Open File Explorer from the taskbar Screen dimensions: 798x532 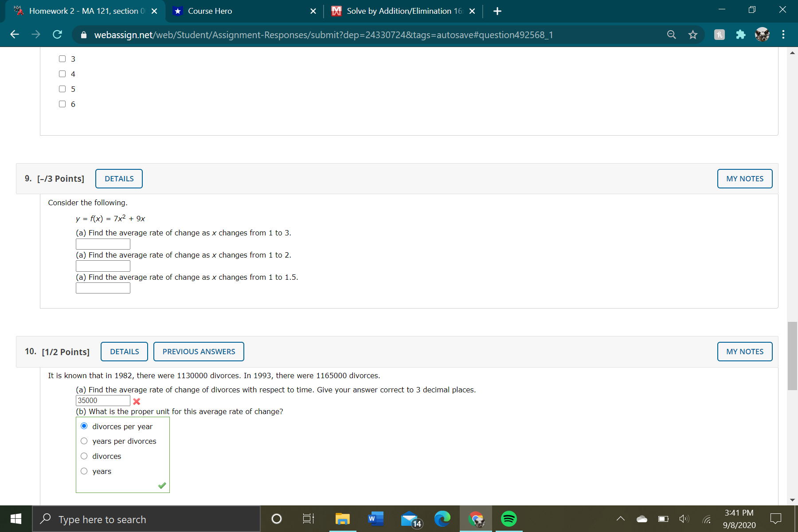coord(342,519)
